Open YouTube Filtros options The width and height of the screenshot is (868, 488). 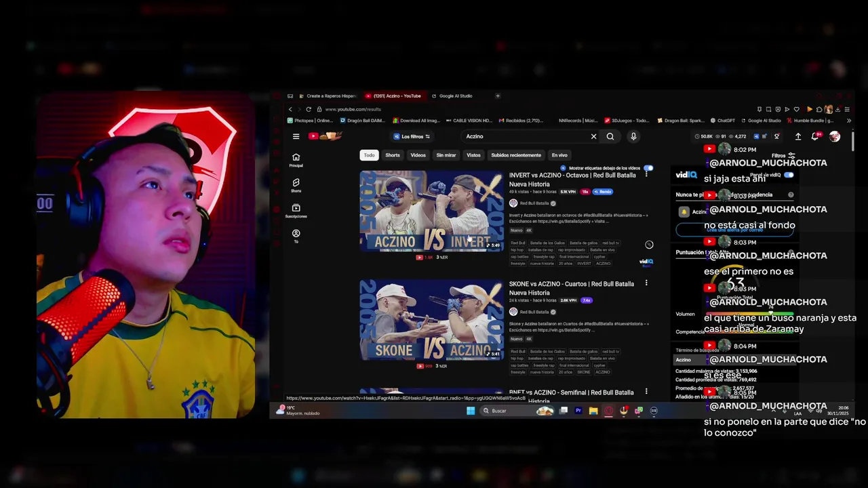783,155
